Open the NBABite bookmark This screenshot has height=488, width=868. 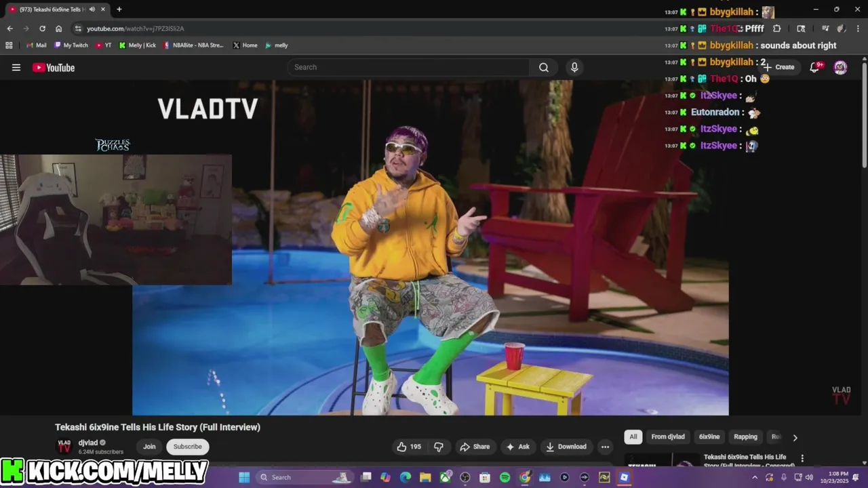pyautogui.click(x=193, y=45)
